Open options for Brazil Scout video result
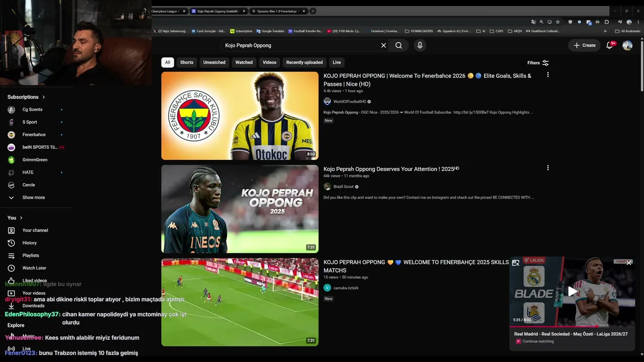The width and height of the screenshot is (644, 362). click(548, 168)
